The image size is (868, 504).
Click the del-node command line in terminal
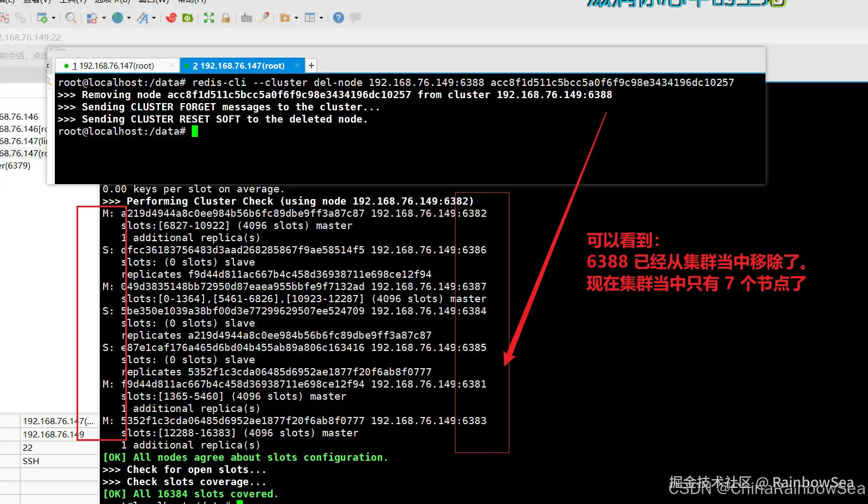tap(396, 83)
